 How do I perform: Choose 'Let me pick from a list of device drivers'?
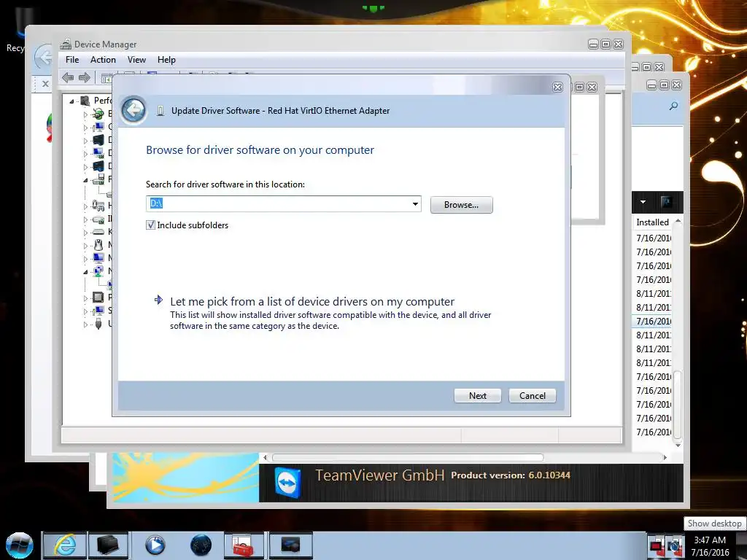[312, 301]
